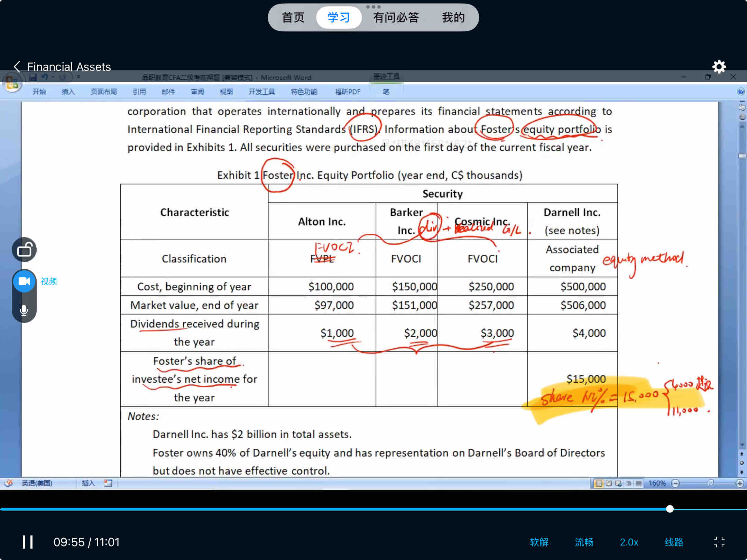
Task: Open the 有问必答 tab
Action: (396, 17)
